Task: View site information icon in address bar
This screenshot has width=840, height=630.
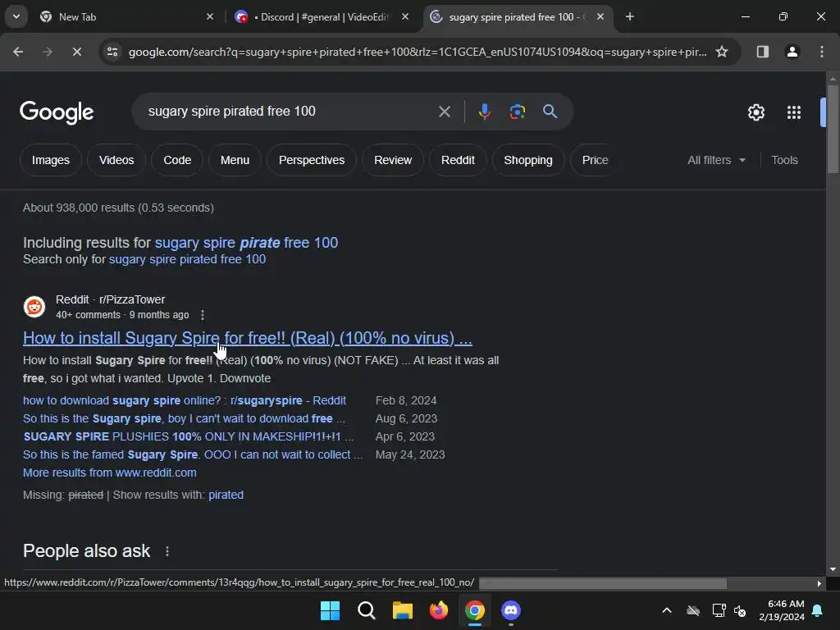Action: [x=112, y=52]
